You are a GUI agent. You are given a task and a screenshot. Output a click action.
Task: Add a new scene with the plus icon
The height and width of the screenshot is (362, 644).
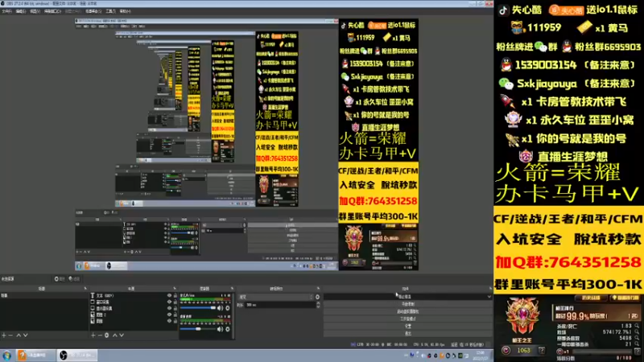pyautogui.click(x=4, y=335)
